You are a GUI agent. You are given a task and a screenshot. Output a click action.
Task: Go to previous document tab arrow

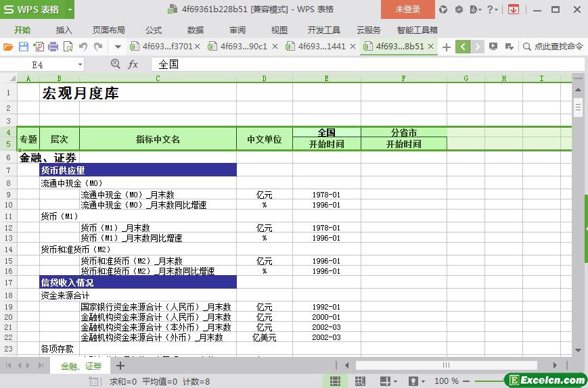click(463, 47)
